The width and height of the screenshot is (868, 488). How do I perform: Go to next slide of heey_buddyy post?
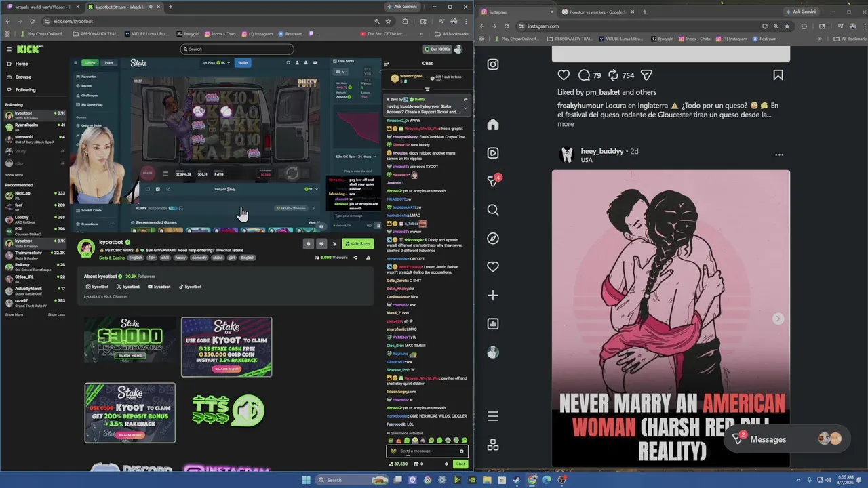pyautogui.click(x=778, y=319)
